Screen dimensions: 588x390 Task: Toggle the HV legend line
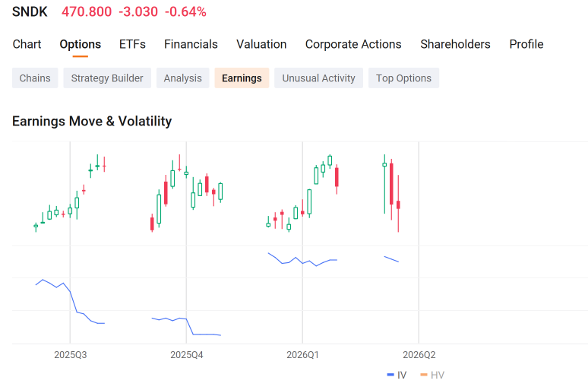pos(432,375)
